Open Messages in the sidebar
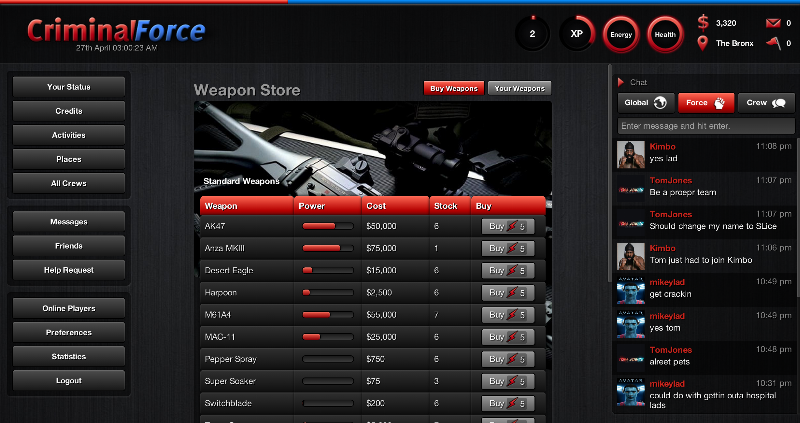 (69, 222)
